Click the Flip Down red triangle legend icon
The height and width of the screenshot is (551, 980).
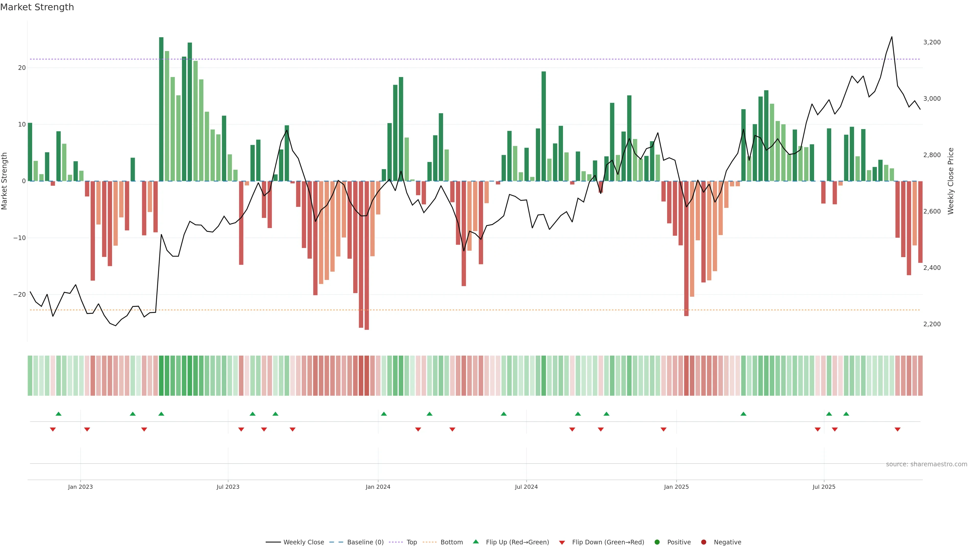coord(562,542)
